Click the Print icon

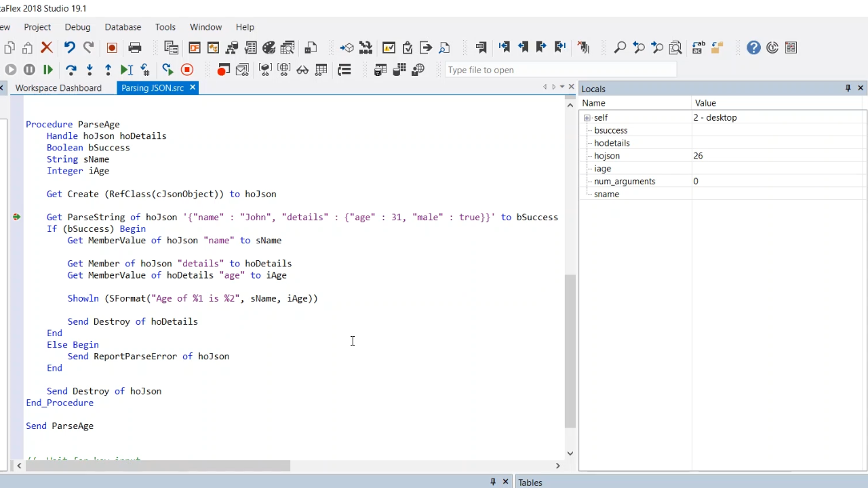tap(135, 47)
